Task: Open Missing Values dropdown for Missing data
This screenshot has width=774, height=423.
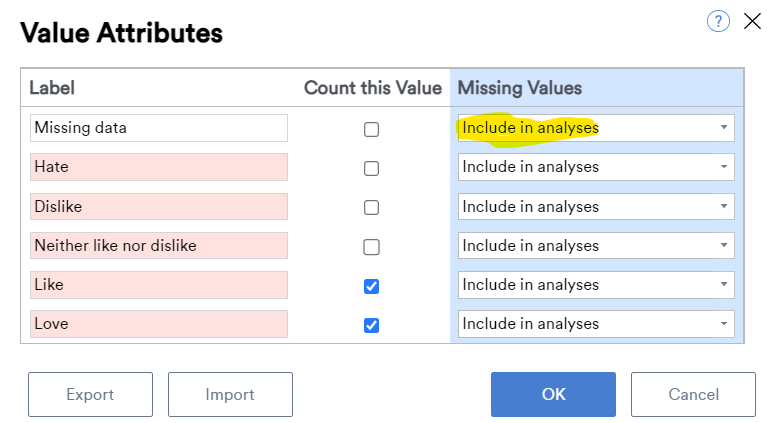Action: point(596,128)
